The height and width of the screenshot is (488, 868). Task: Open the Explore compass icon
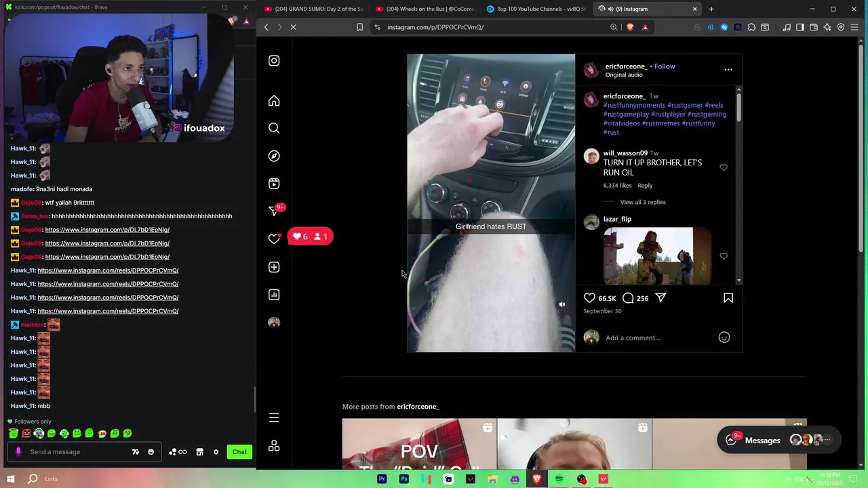coord(274,156)
